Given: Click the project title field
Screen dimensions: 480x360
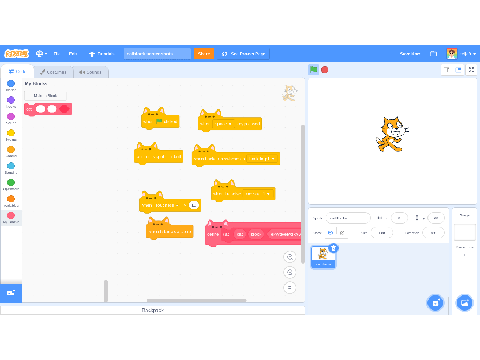Looking at the screenshot, I should [x=157, y=53].
